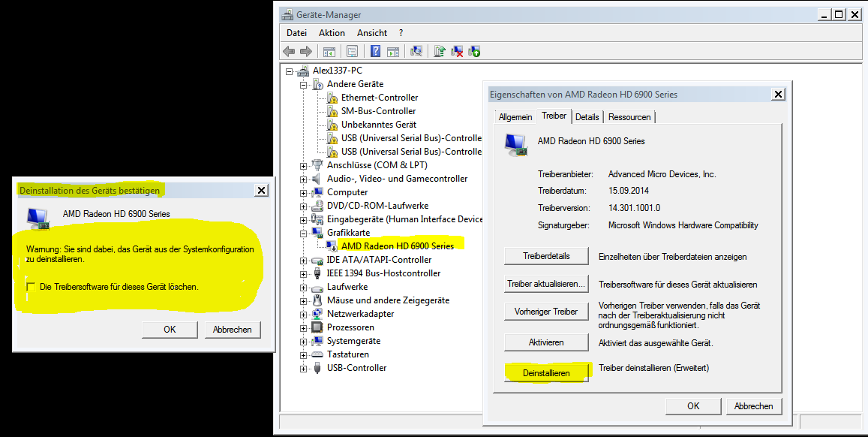Go forward with the toolbar's right arrow

306,52
